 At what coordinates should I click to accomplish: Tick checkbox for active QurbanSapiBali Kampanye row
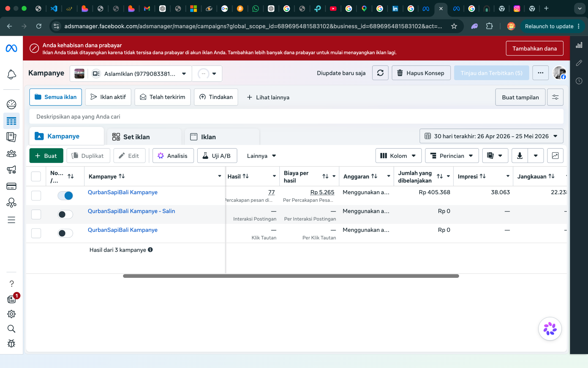[36, 196]
